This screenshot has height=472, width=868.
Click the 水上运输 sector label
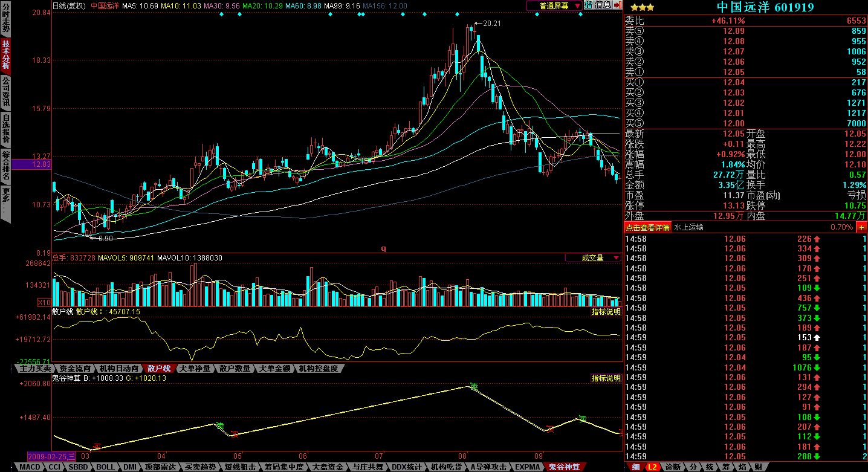point(688,227)
